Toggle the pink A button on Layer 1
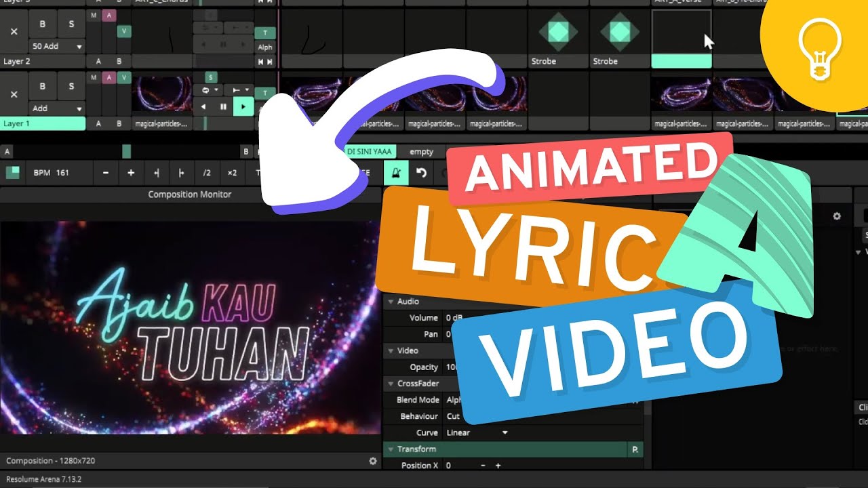 coord(108,77)
